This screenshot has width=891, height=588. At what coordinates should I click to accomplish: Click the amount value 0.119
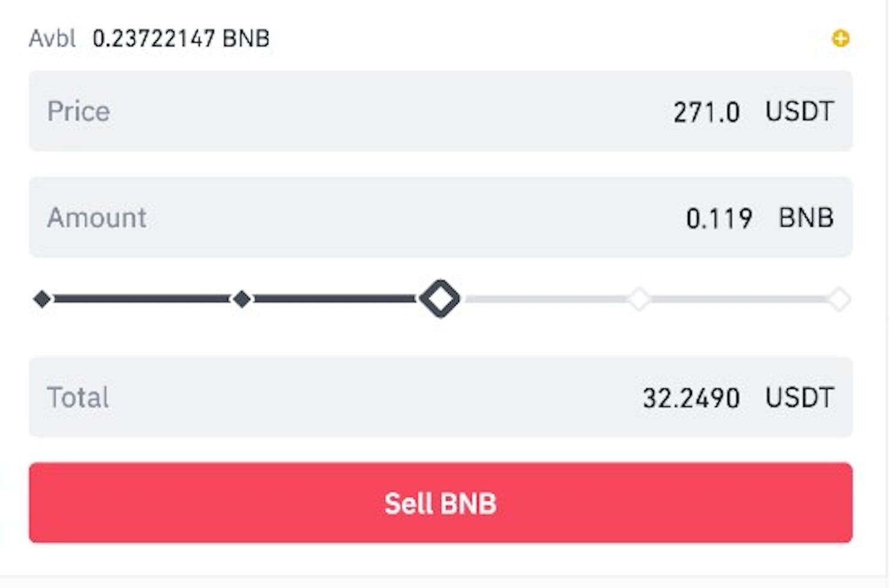coord(719,219)
